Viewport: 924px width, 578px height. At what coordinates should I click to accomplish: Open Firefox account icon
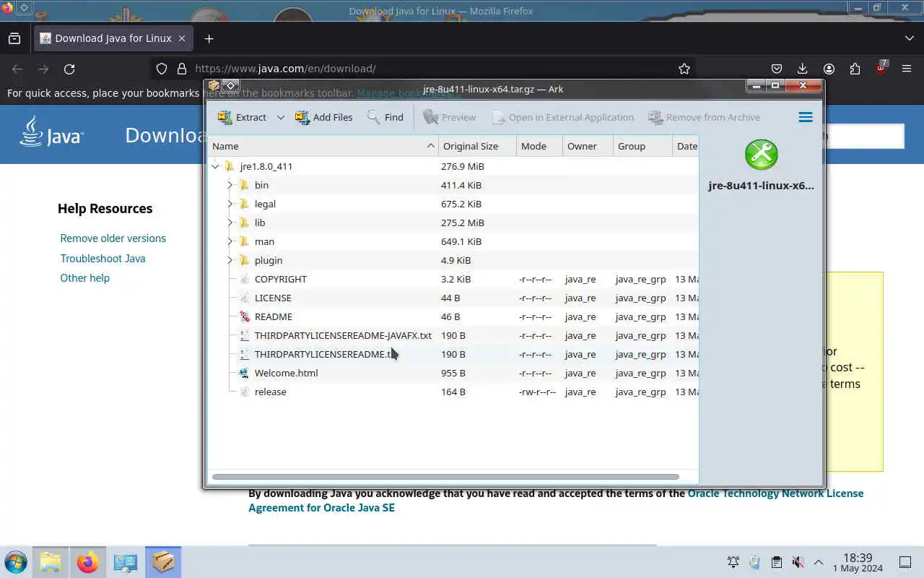(829, 69)
